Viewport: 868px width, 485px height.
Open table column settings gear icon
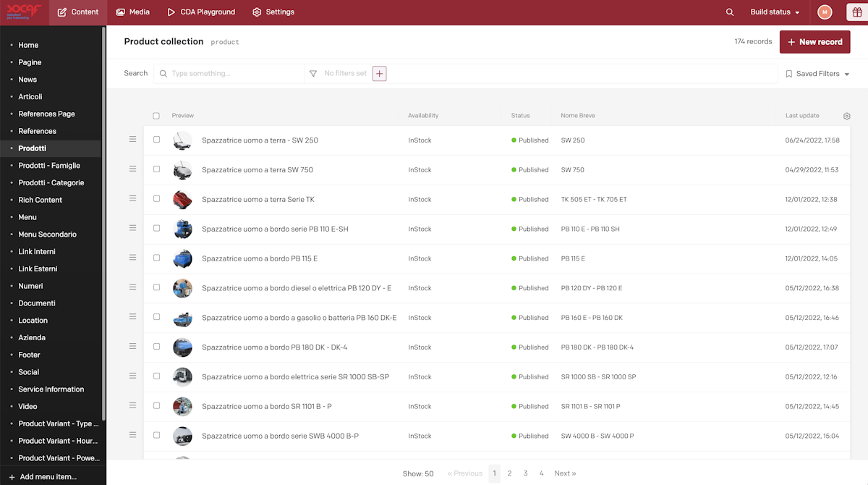tap(847, 116)
